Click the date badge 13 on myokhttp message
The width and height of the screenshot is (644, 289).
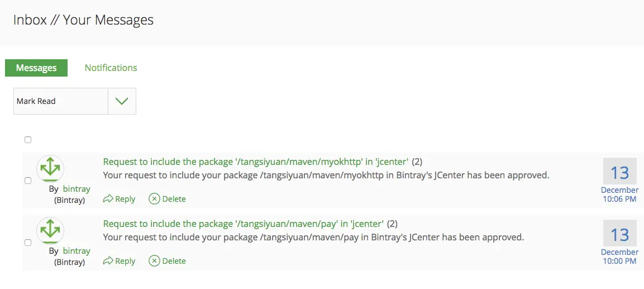(x=619, y=173)
